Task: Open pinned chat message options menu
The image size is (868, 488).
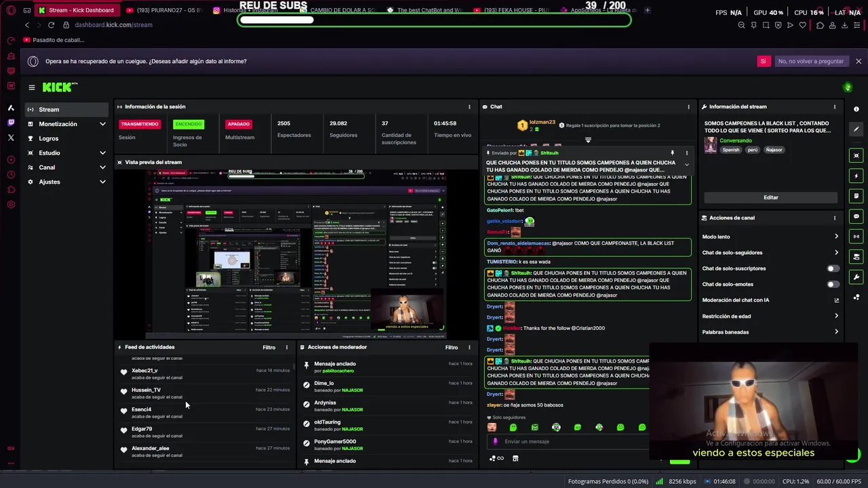Action: click(686, 153)
